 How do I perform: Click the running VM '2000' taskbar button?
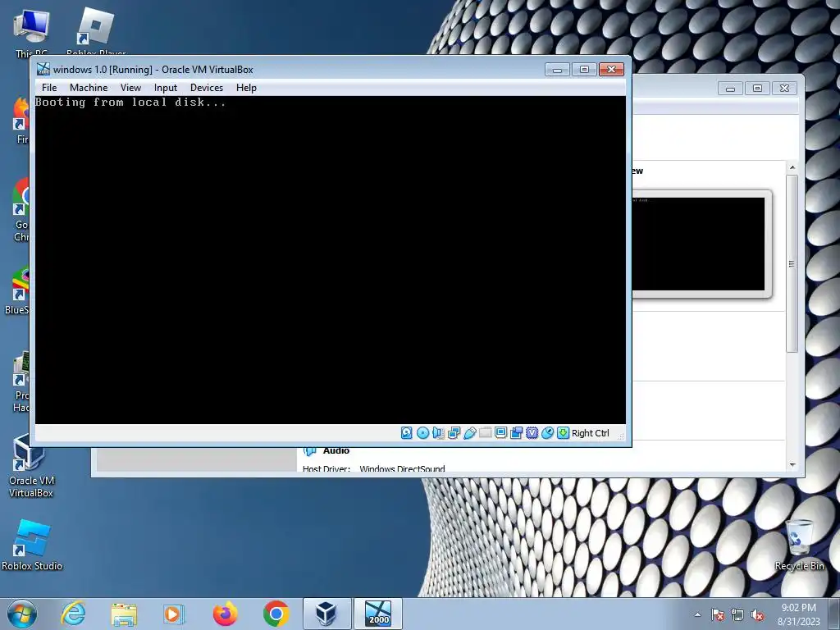coord(377,614)
